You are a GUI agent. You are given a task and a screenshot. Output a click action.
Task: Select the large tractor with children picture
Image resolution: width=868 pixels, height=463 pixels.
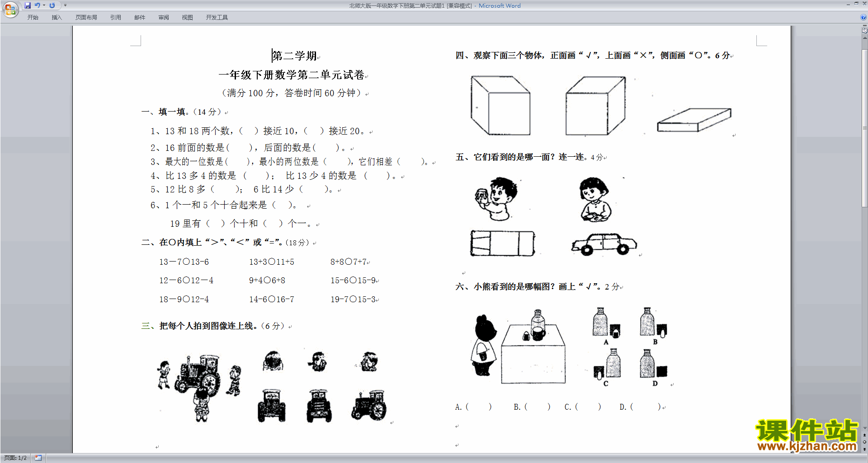(199, 388)
